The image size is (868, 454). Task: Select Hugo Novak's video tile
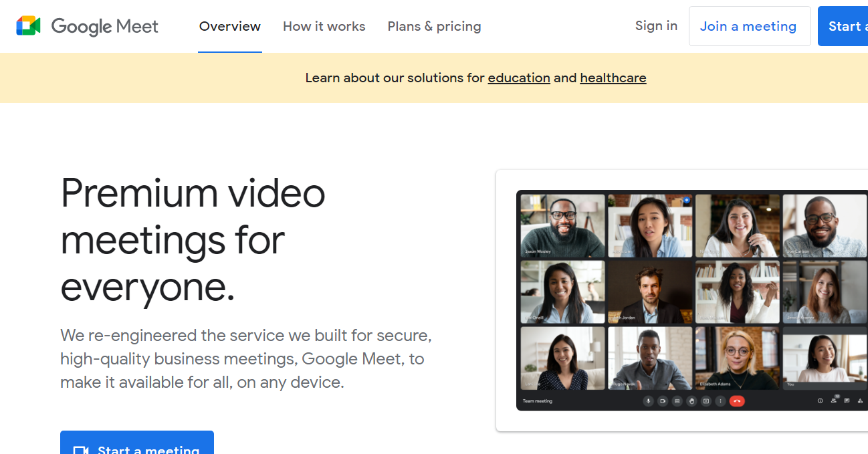(x=650, y=358)
